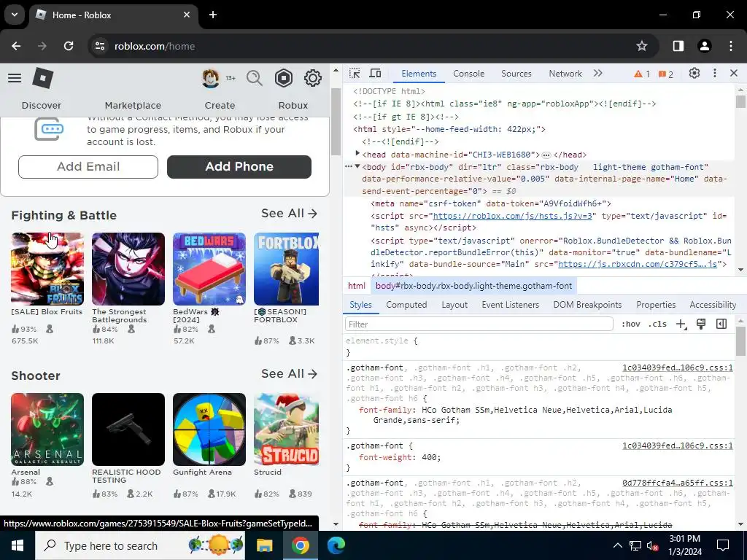Viewport: 747px width, 560px height.
Task: Click the Add Phone button
Action: [239, 167]
